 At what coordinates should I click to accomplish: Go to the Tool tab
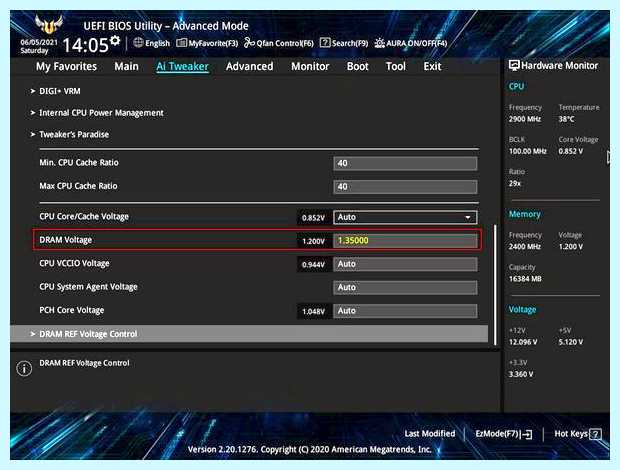click(x=396, y=66)
